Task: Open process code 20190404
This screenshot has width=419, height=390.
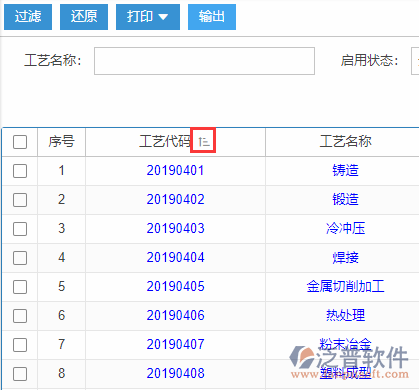Action: (x=175, y=258)
